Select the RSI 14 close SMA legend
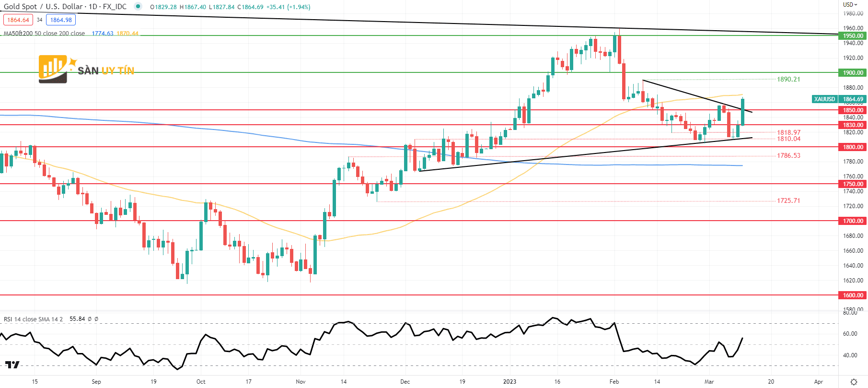Screen dimensions: 868x388 (x=33, y=319)
